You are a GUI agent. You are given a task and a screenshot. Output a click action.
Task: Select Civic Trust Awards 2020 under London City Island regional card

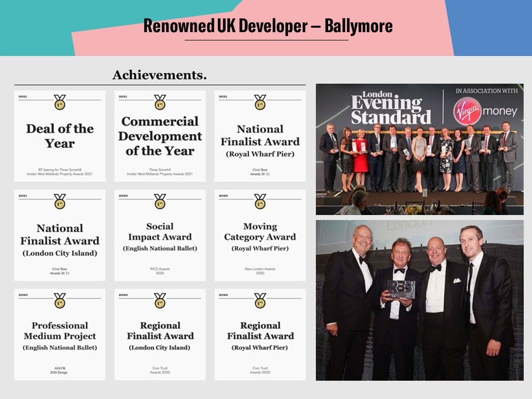pyautogui.click(x=160, y=370)
